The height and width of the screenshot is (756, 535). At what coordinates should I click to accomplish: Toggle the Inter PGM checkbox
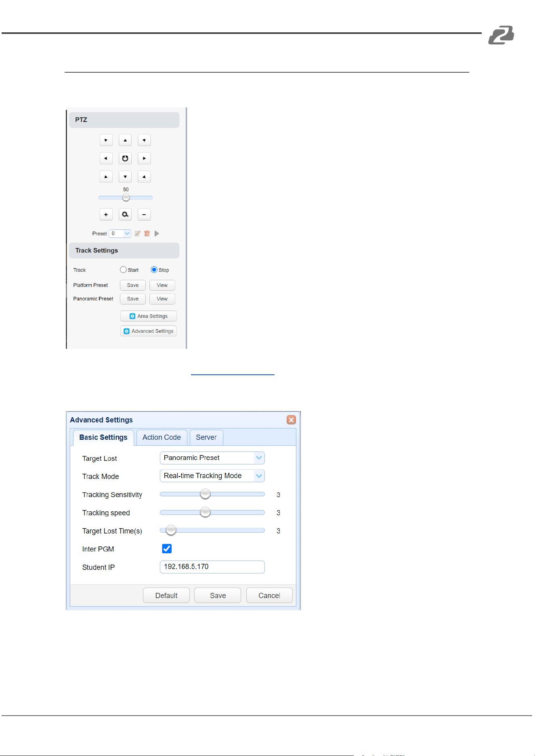(x=167, y=548)
